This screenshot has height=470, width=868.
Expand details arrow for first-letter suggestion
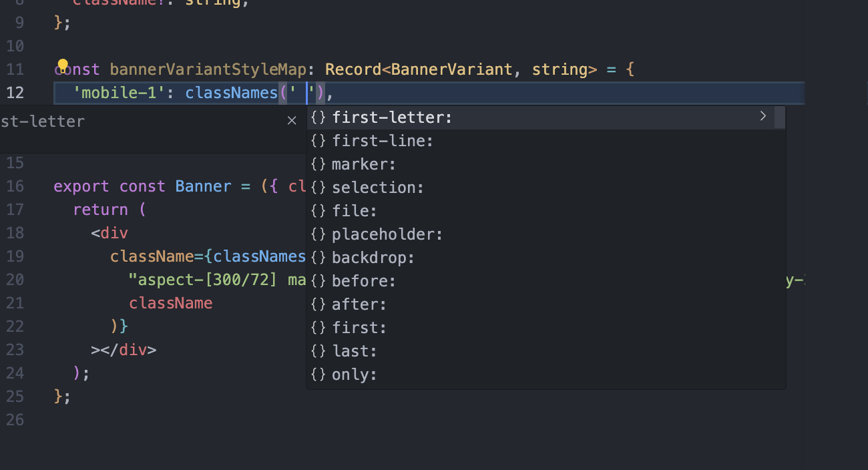(763, 116)
